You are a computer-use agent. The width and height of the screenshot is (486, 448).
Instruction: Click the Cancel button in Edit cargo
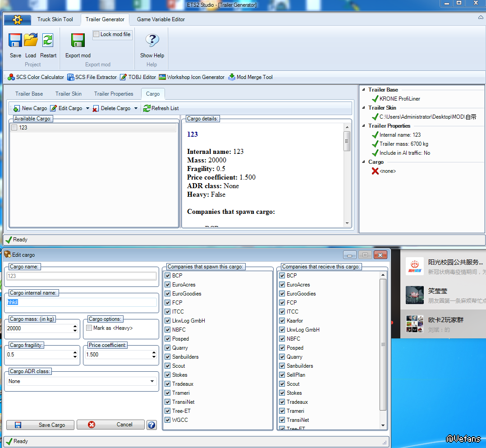point(110,425)
